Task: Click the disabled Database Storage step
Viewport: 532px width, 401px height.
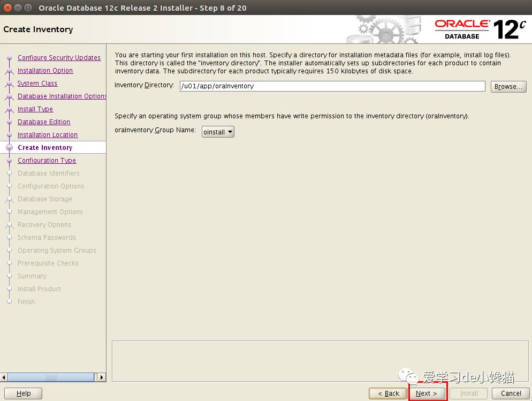Action: click(x=45, y=199)
